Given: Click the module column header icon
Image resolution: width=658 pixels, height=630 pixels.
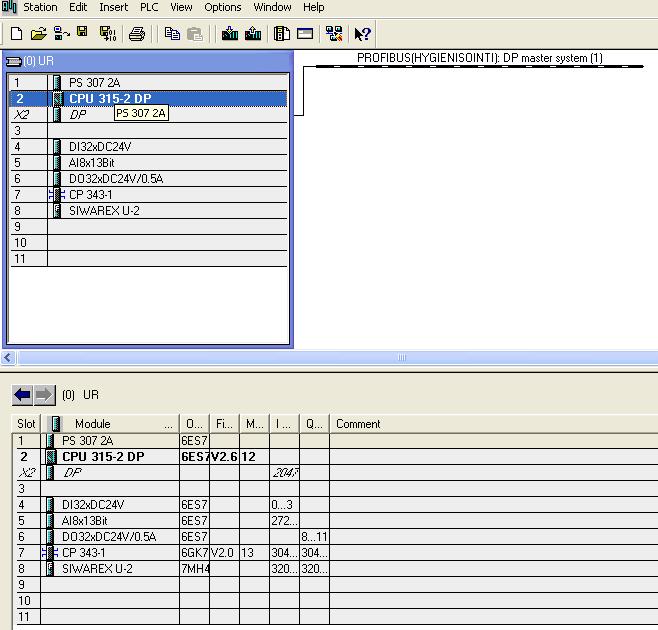Looking at the screenshot, I should click(56, 424).
